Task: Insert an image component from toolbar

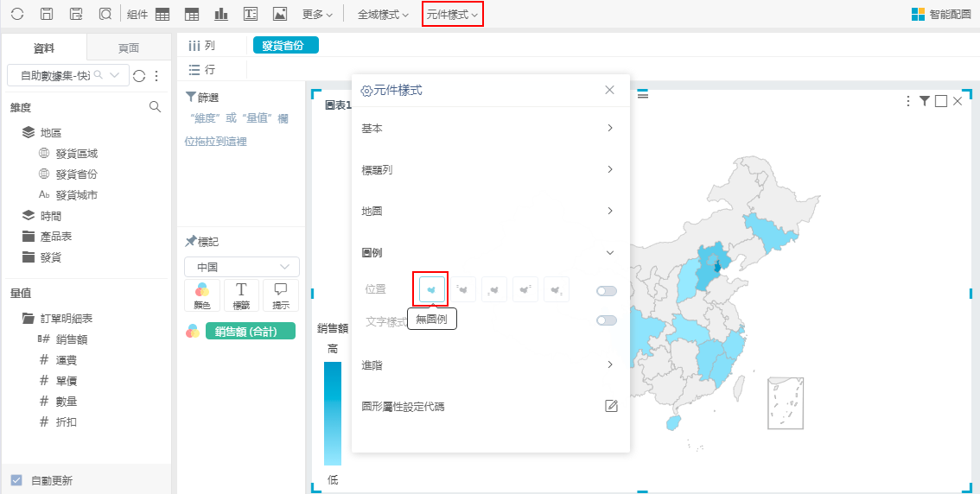Action: point(279,14)
